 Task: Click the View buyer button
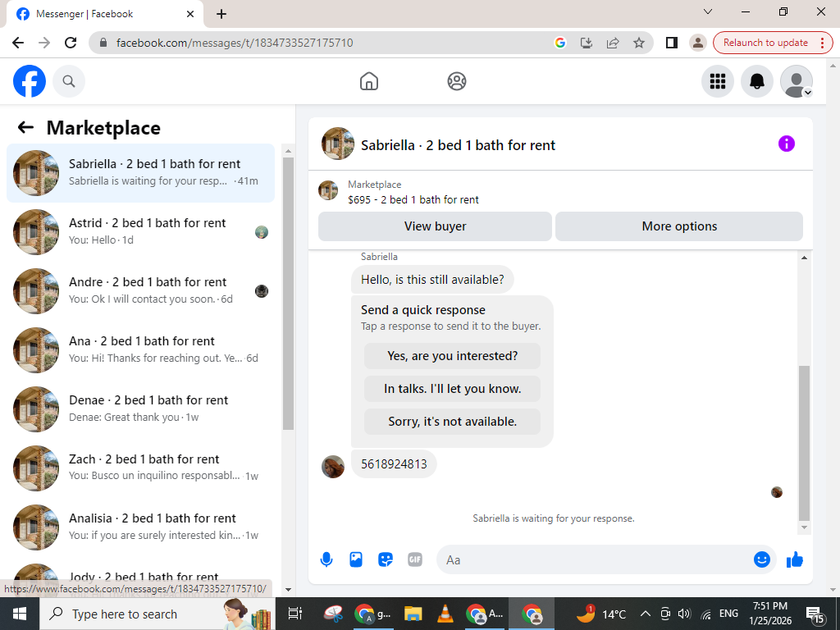tap(435, 226)
